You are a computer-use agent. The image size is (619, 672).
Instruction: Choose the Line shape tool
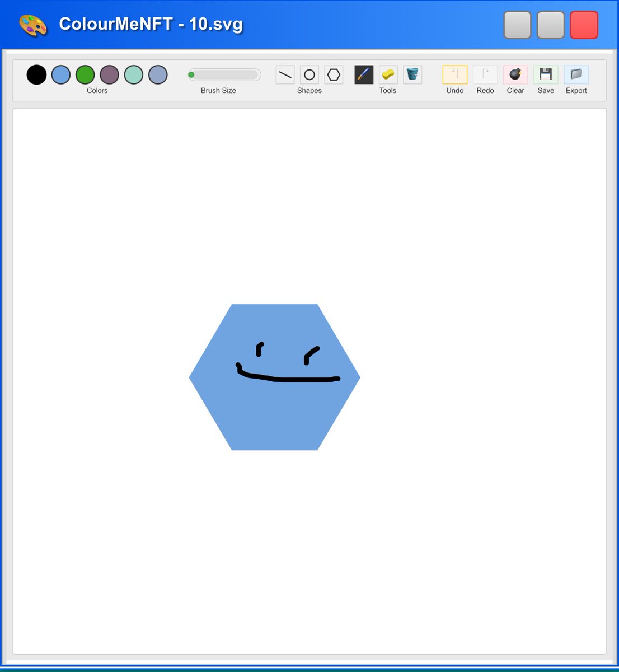tap(285, 74)
